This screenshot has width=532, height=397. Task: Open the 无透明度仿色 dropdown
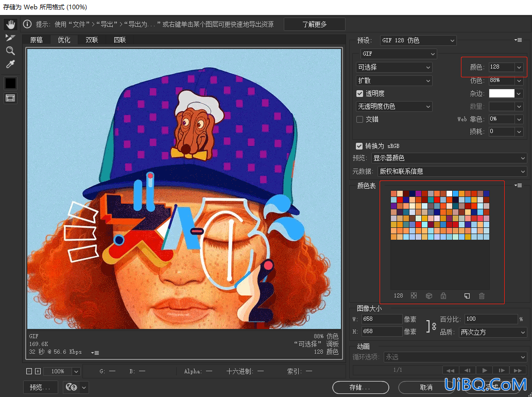(x=394, y=106)
